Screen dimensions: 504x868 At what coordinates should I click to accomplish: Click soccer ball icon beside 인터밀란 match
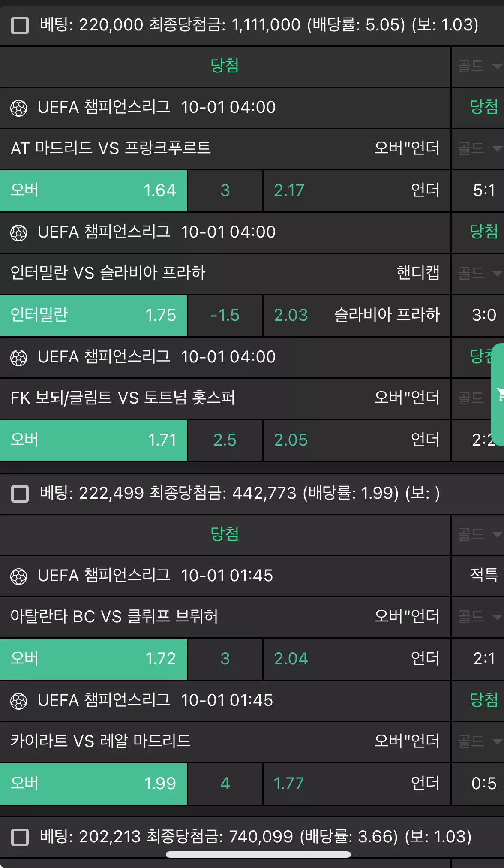coord(18,233)
